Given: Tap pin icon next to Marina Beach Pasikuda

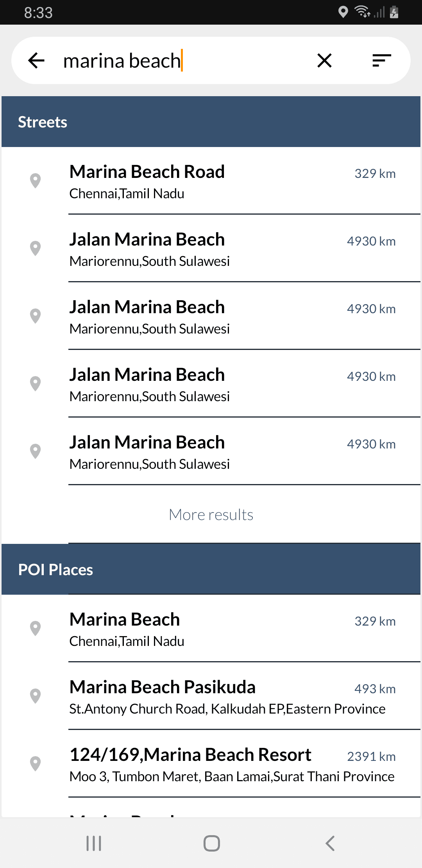Looking at the screenshot, I should point(36,696).
